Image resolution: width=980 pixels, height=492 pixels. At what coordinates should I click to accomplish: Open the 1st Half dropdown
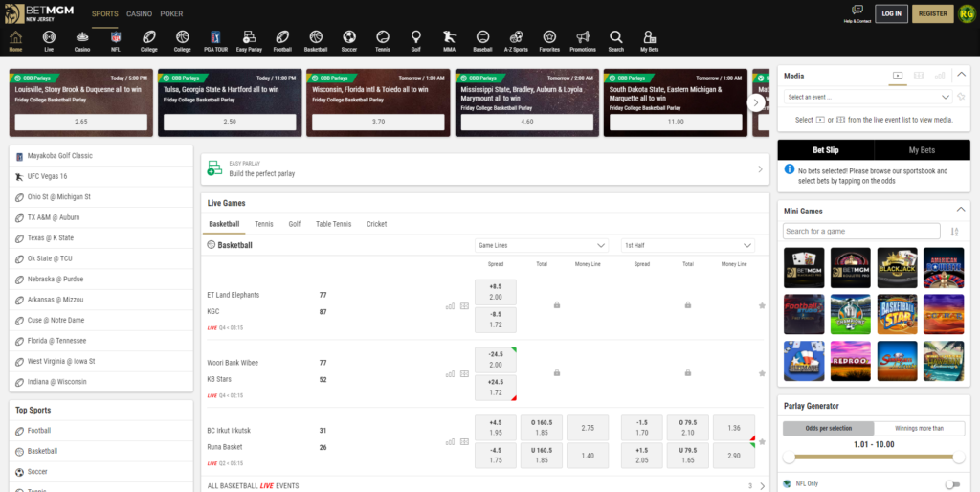coord(687,246)
